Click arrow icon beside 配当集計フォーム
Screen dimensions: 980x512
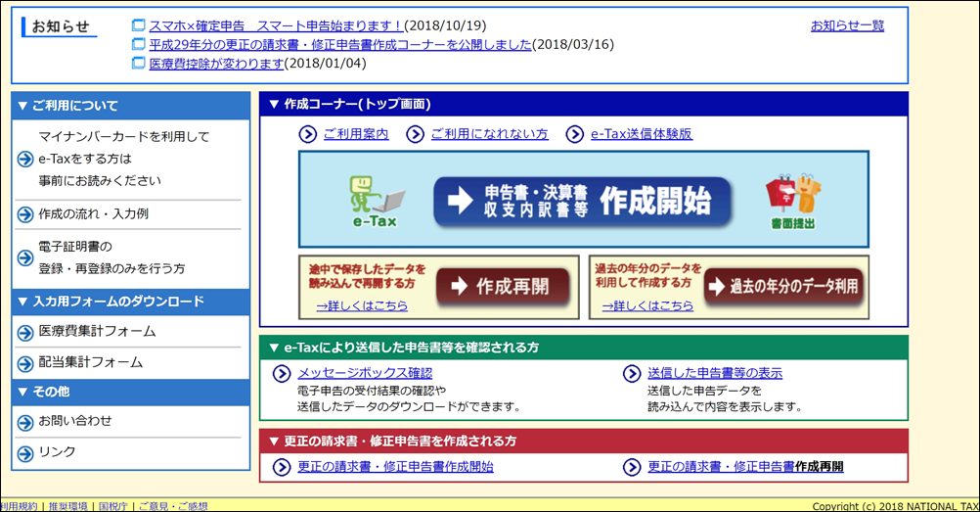click(x=25, y=363)
